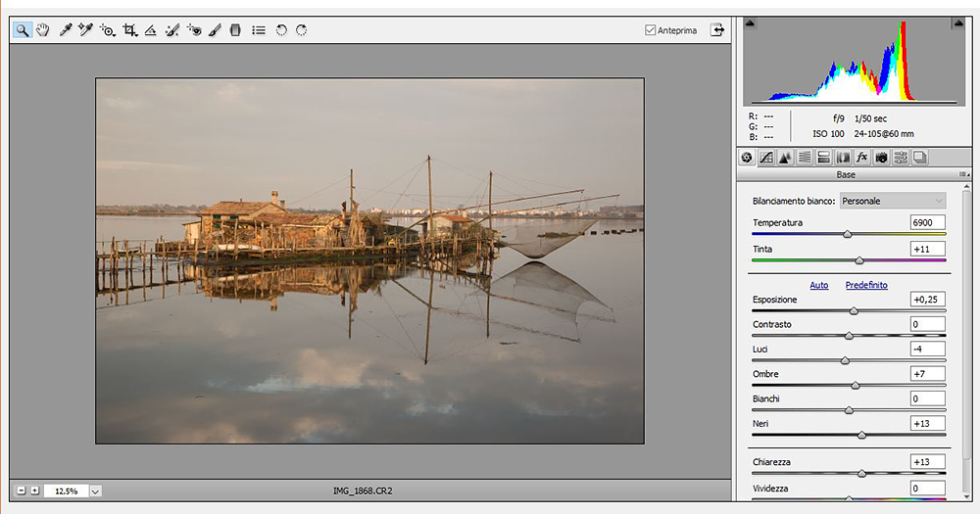980x514 pixels.
Task: Activate the Targeted Adjustment tool
Action: pyautogui.click(x=106, y=30)
